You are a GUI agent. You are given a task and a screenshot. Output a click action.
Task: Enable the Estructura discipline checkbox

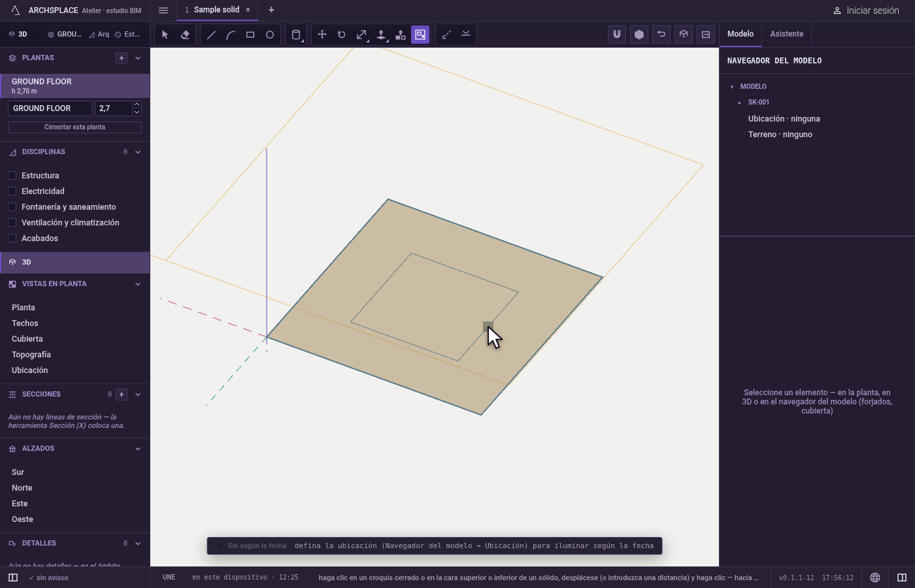click(12, 176)
